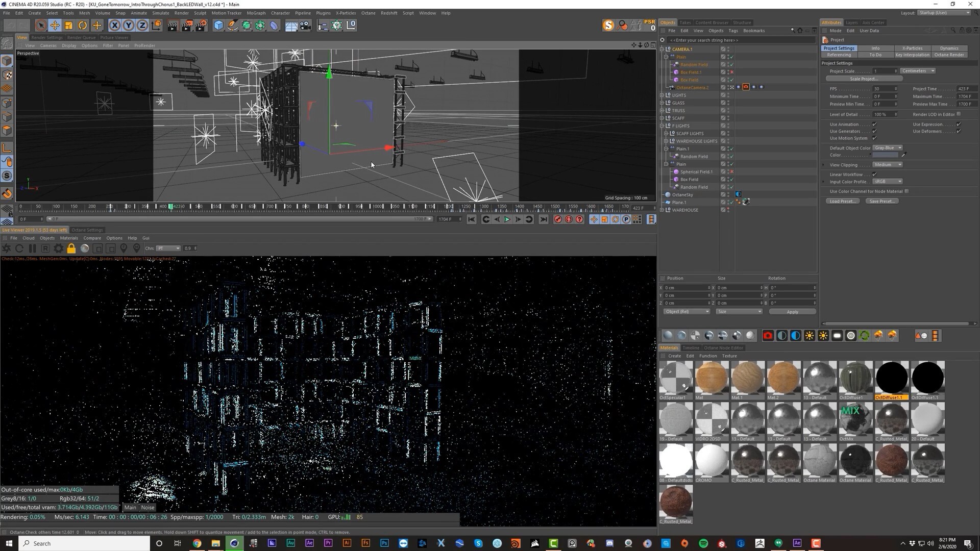Select the Scale tool in top toolbar
This screenshot has width=980, height=551.
point(68,25)
